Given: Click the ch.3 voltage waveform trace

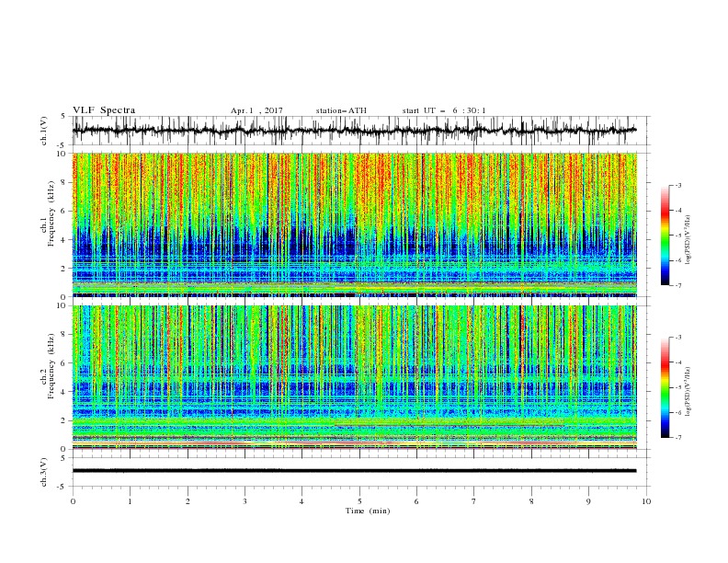Looking at the screenshot, I should [354, 471].
